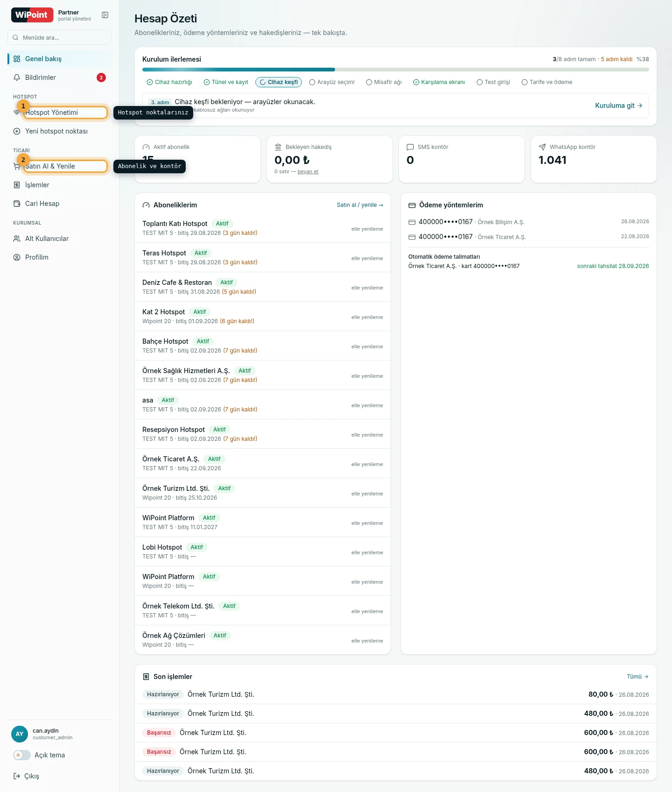Click the chat icon in SMS kontör card
The width and height of the screenshot is (672, 792).
410,147
